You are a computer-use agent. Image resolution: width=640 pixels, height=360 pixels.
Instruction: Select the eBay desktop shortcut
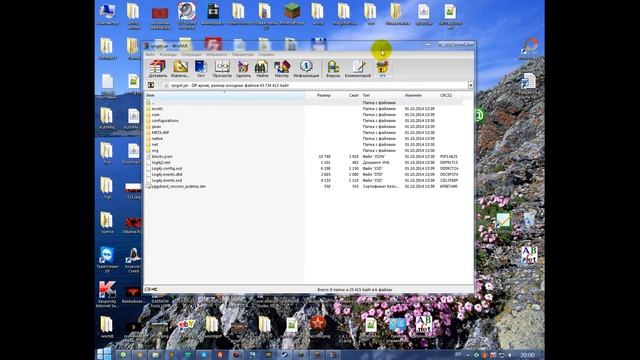tap(186, 326)
